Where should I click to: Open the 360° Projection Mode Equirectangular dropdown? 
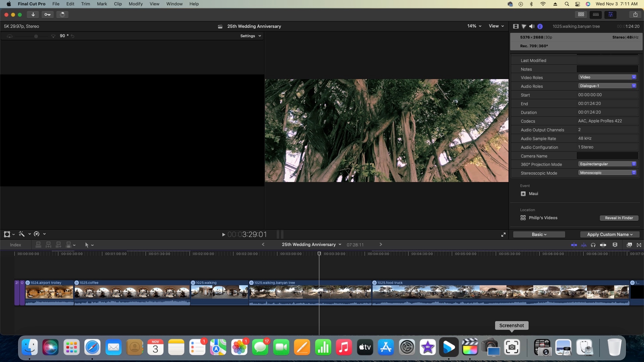pos(607,164)
